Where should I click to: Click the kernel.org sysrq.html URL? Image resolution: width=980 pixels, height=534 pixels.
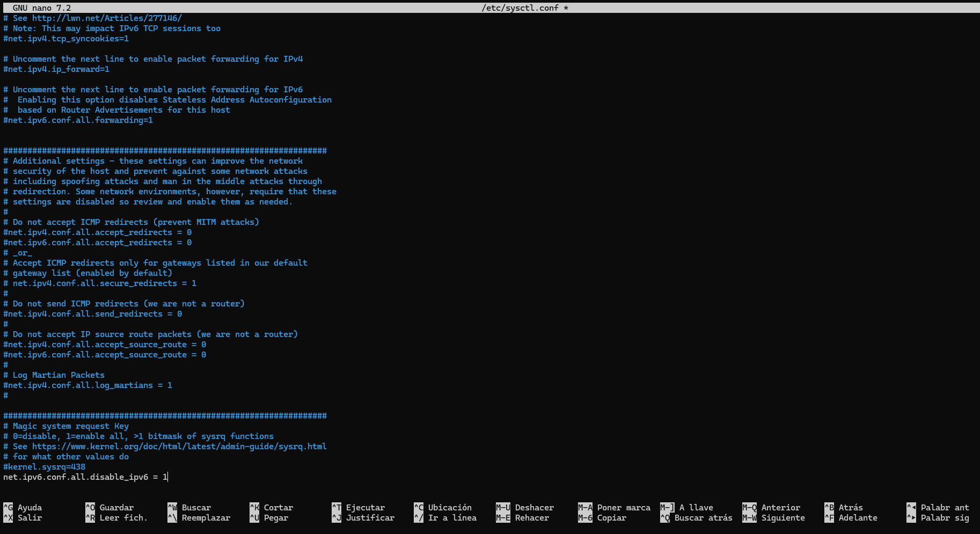179,446
